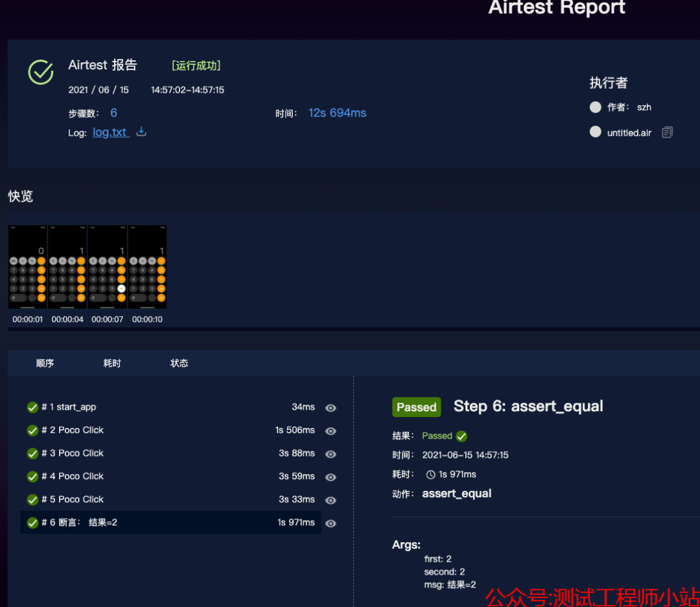Image resolution: width=700 pixels, height=607 pixels.
Task: Click the status check for step 6 断言
Action: click(32, 523)
